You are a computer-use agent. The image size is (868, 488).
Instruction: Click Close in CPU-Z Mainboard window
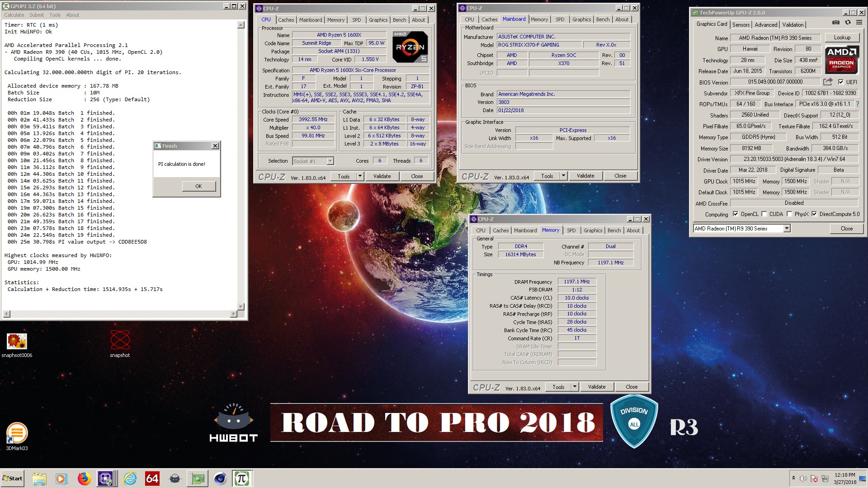(620, 176)
